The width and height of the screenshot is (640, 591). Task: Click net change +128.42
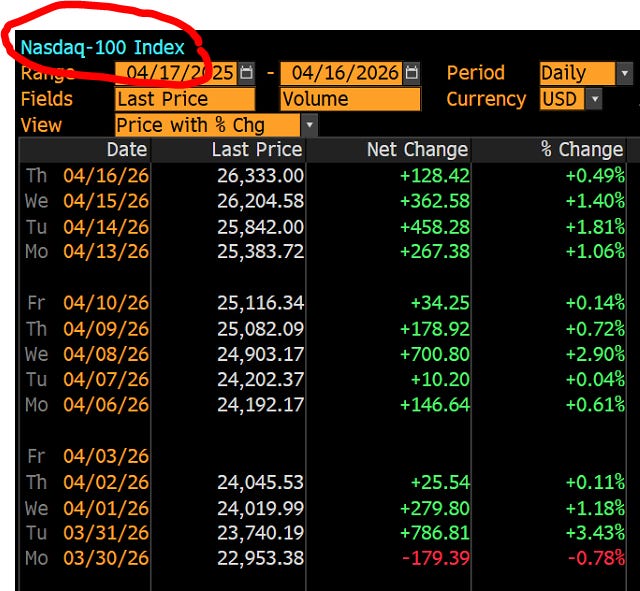point(435,176)
